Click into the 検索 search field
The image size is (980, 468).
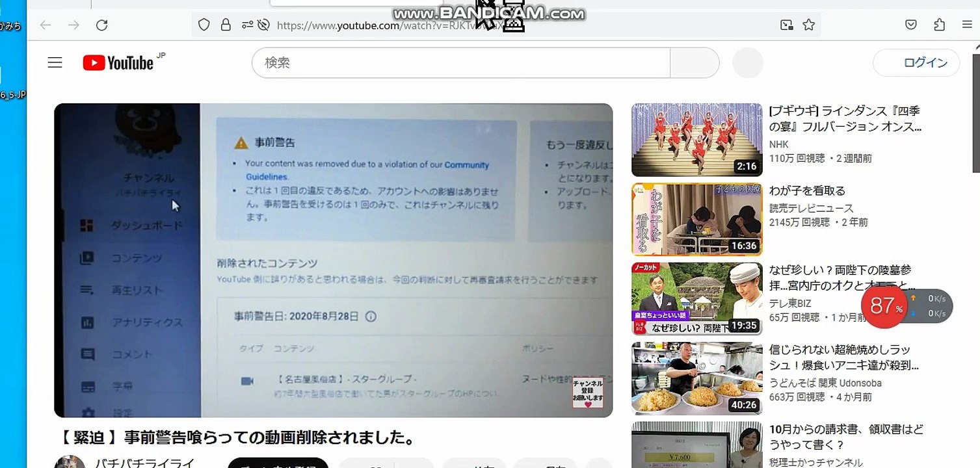[461, 63]
